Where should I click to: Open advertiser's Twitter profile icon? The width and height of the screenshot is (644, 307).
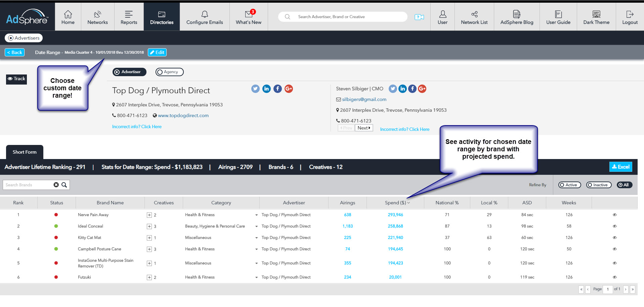pos(255,89)
